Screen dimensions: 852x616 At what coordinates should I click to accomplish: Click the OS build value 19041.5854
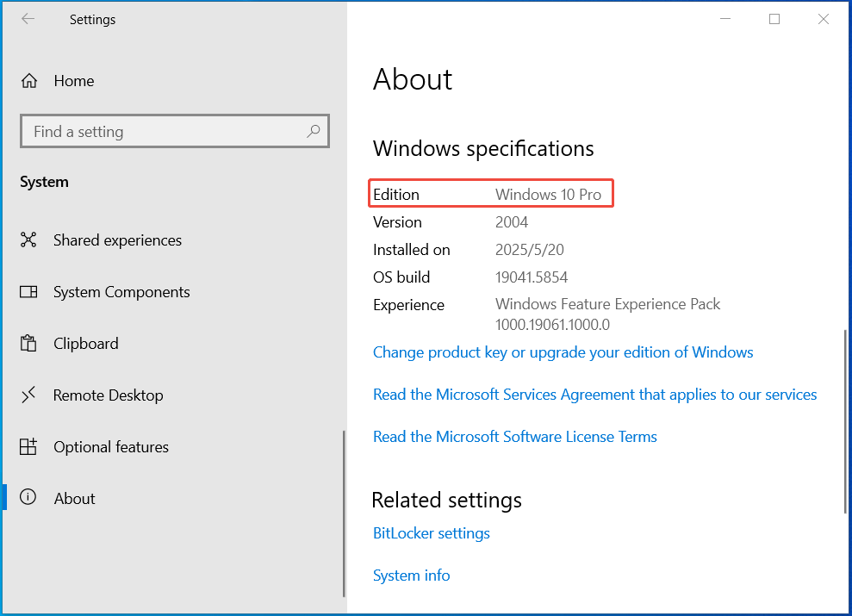[x=532, y=277]
